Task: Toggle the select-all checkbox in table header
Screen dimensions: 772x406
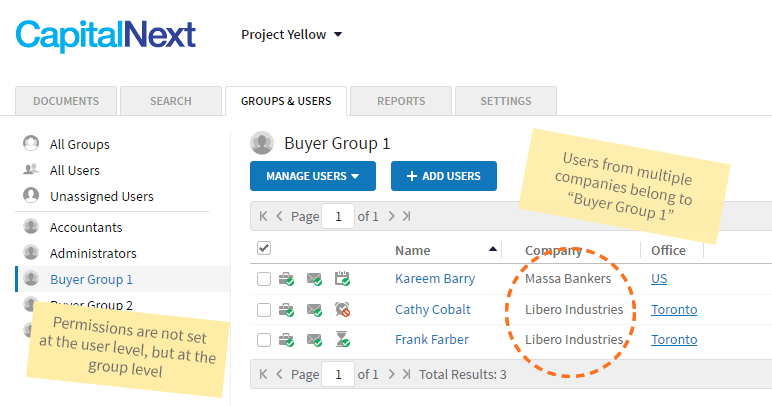Action: pyautogui.click(x=264, y=248)
